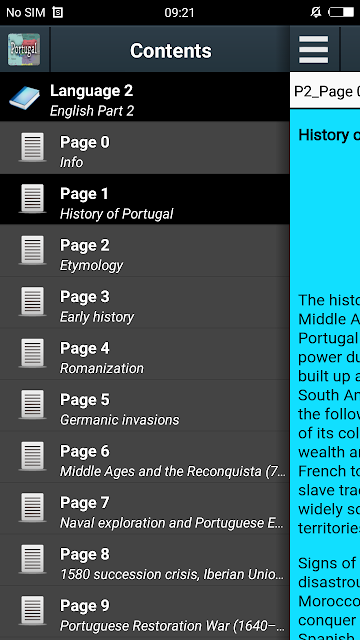The height and width of the screenshot is (640, 360).
Task: Click the document icon beside Page 0
Action: (x=33, y=147)
